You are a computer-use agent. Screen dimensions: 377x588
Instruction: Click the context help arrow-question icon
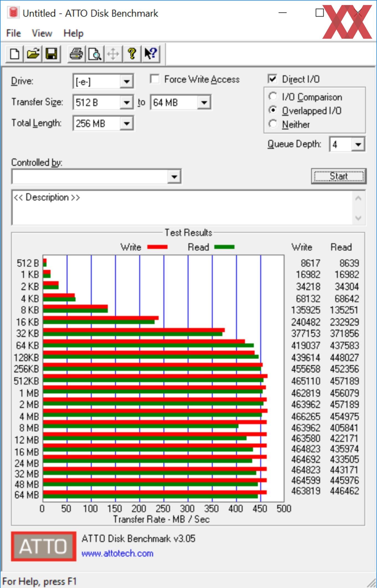tap(151, 54)
